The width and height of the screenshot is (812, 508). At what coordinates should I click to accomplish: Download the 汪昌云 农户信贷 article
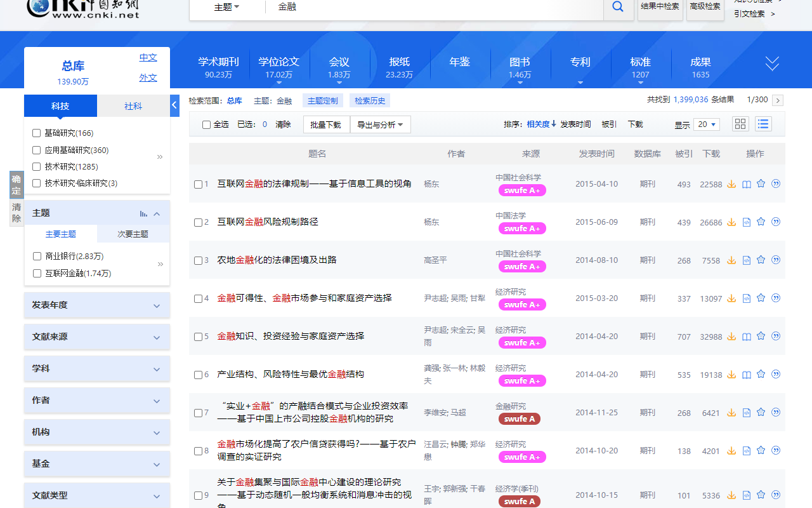(x=731, y=451)
